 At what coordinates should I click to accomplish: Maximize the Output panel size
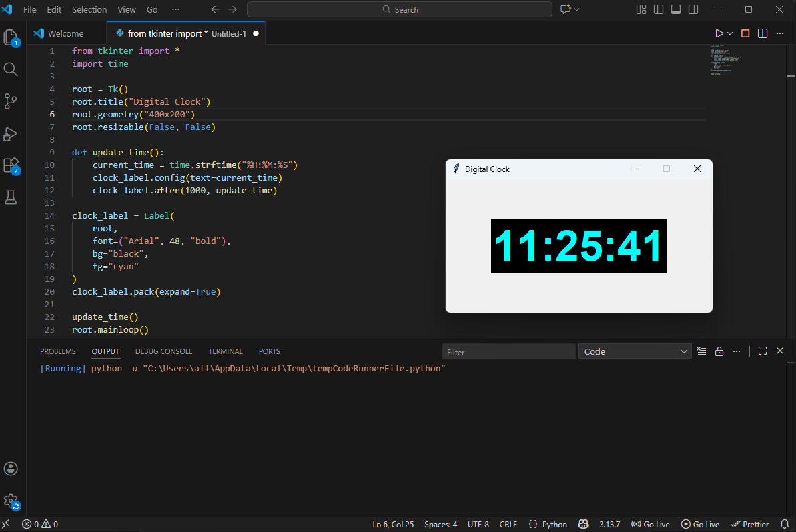(x=763, y=351)
